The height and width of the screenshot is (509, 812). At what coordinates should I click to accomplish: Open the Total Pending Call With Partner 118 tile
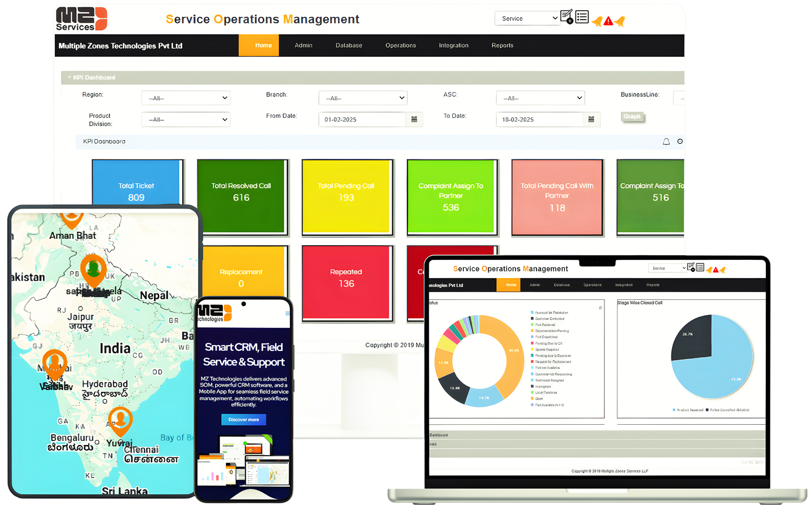tap(557, 197)
